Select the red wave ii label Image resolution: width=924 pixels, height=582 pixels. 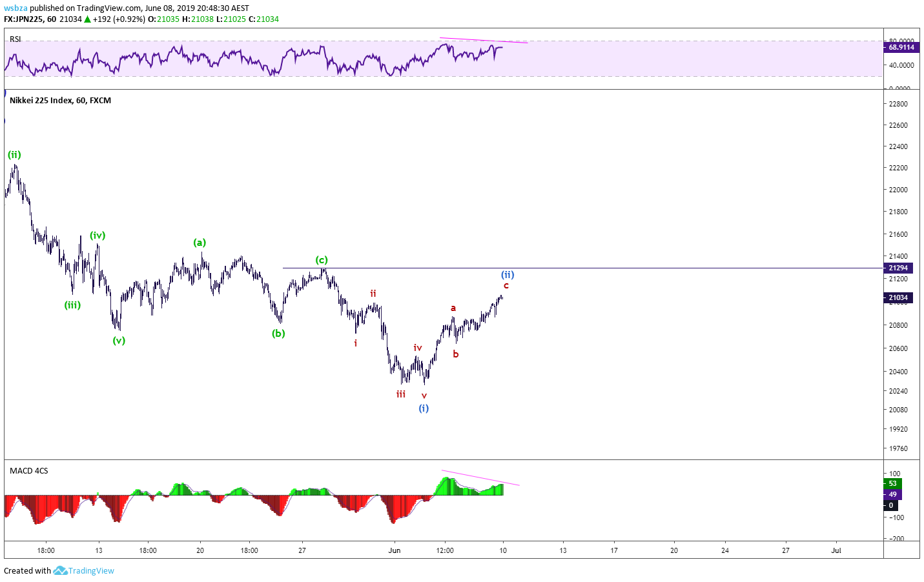[373, 294]
